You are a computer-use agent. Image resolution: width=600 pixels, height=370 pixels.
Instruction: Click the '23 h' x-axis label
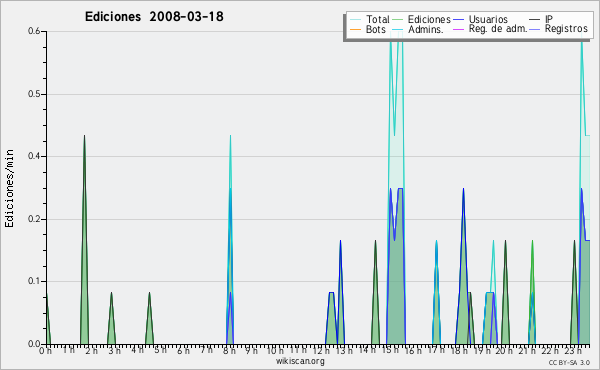573,350
